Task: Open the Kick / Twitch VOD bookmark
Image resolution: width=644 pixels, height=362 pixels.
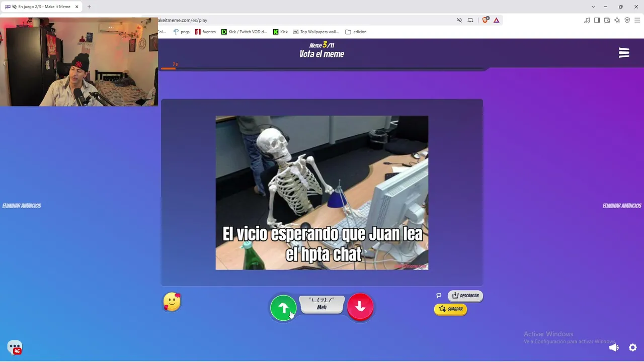Action: tap(245, 32)
